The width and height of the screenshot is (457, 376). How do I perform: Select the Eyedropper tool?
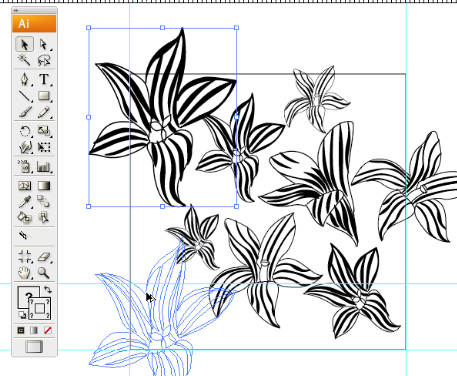(25, 202)
